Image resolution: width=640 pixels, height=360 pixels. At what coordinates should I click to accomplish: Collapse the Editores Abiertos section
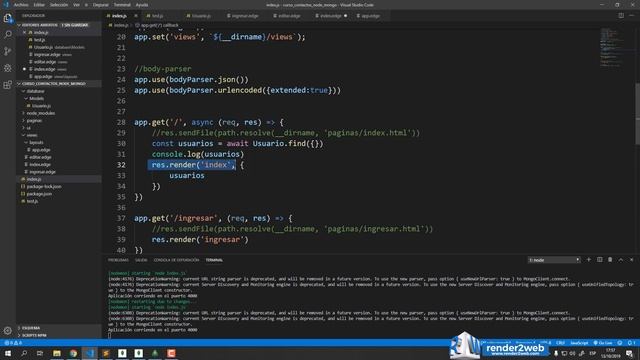[59, 25]
